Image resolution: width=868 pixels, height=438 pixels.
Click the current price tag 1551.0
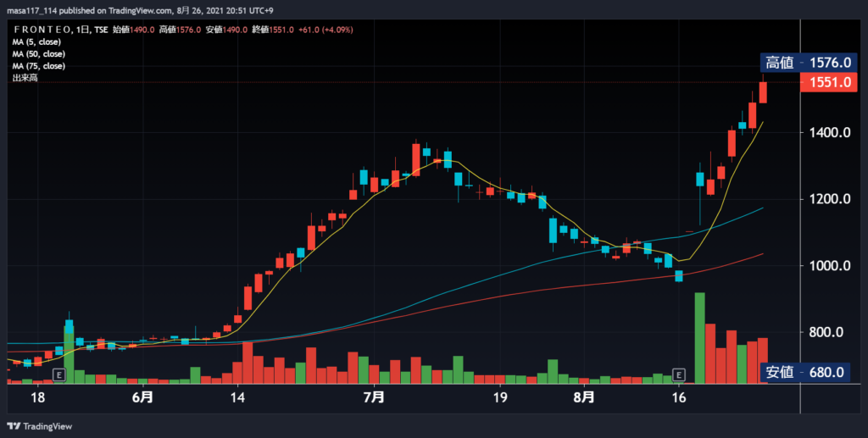tap(829, 82)
